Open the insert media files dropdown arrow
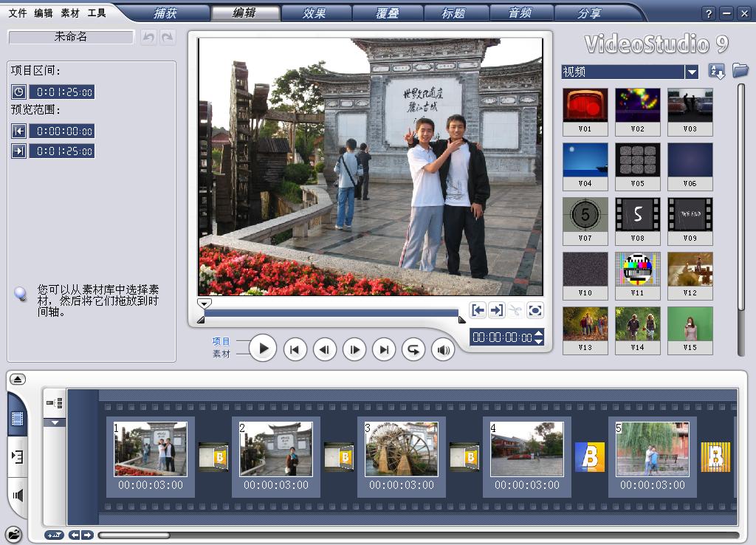Screen dimensions: 756x545 [55, 423]
